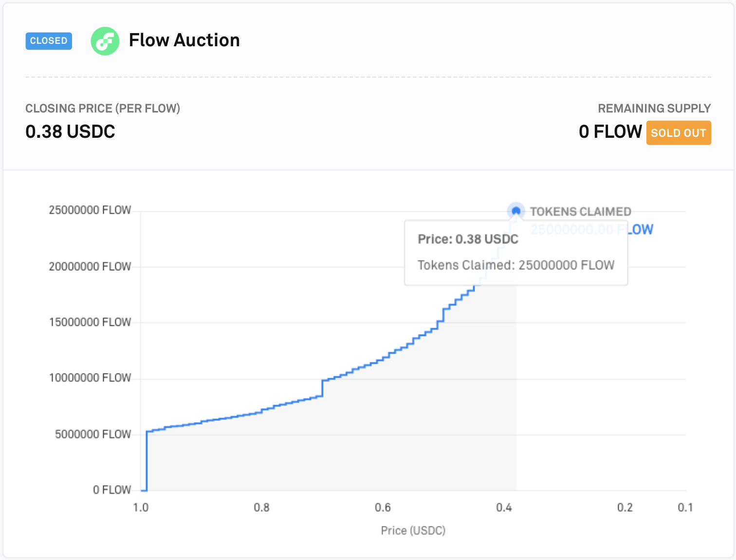Click the price tooltip box on the chart
Image resolution: width=736 pixels, height=560 pixels.
click(516, 252)
